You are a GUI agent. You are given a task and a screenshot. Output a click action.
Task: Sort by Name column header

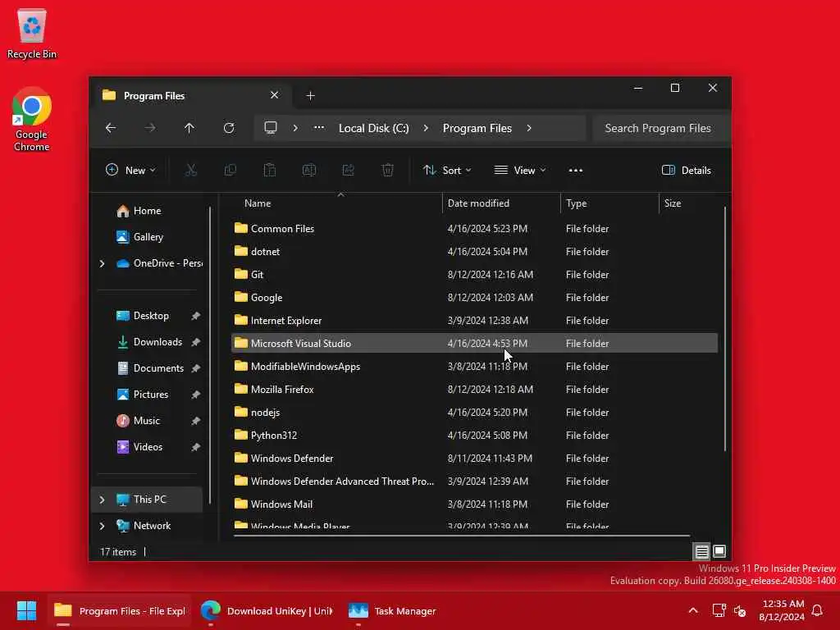click(257, 203)
